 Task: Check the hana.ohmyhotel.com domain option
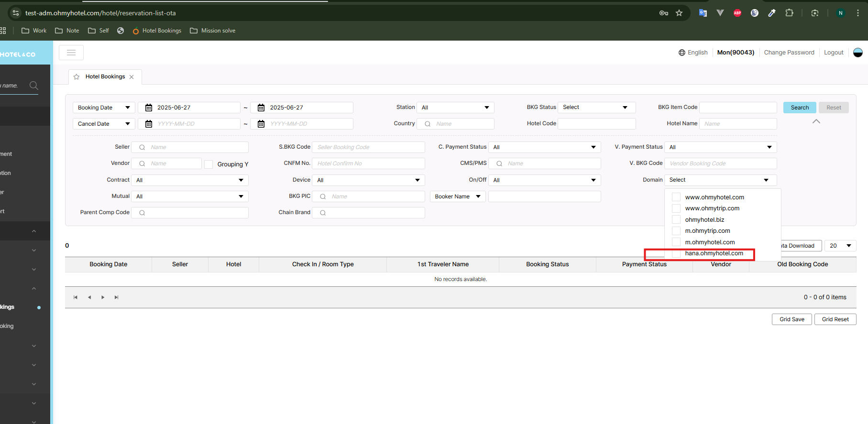pyautogui.click(x=676, y=253)
